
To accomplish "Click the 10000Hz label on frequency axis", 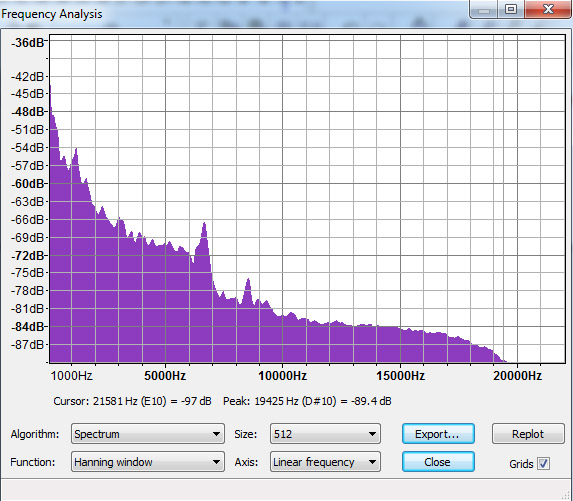I will 282,376.
